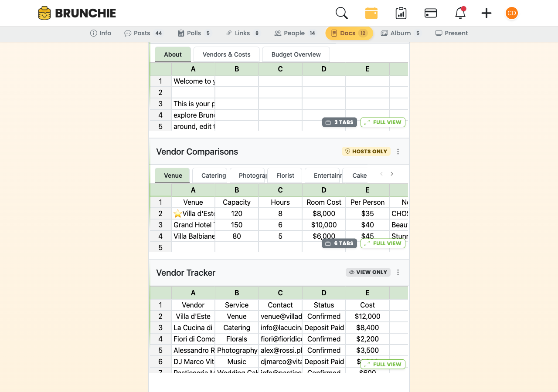Open the Cake sheet tab
Image resolution: width=558 pixels, height=392 pixels.
click(x=355, y=176)
